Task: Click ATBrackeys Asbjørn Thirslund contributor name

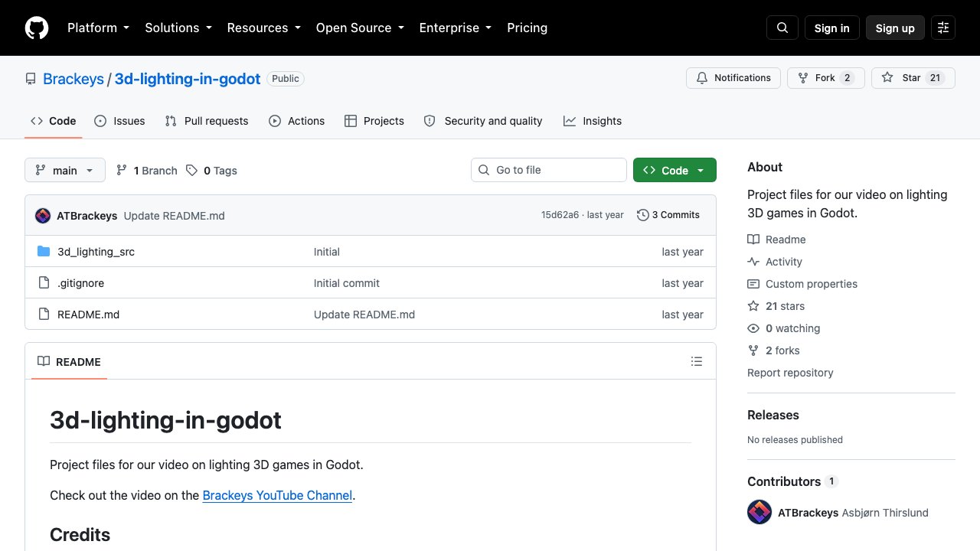Action: (853, 513)
